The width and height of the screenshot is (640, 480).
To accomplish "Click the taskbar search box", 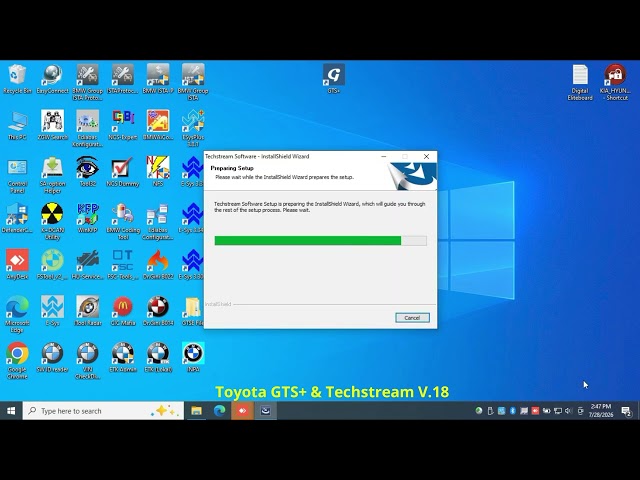I will (x=103, y=411).
